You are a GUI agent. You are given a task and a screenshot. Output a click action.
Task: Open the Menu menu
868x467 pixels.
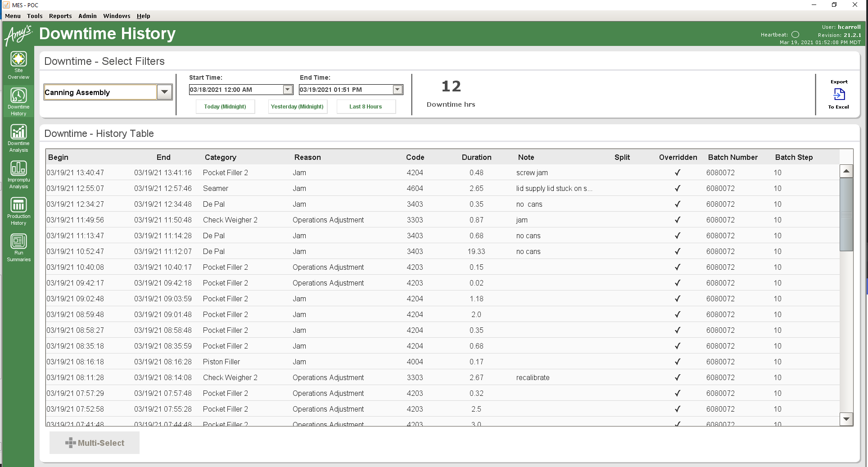(x=13, y=16)
